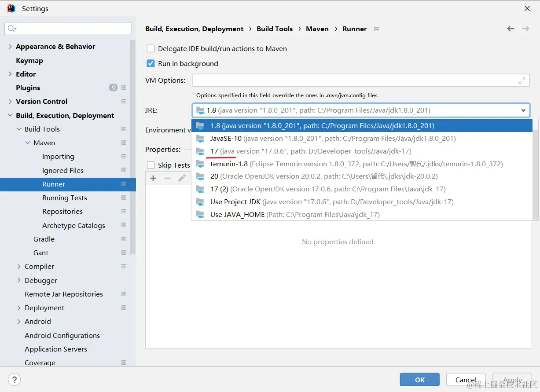Click the project icon beside Repositories

point(124,211)
